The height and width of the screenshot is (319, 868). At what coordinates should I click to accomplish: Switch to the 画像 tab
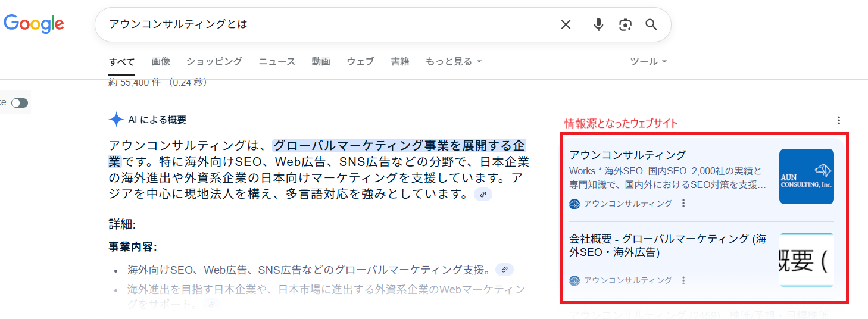point(161,61)
